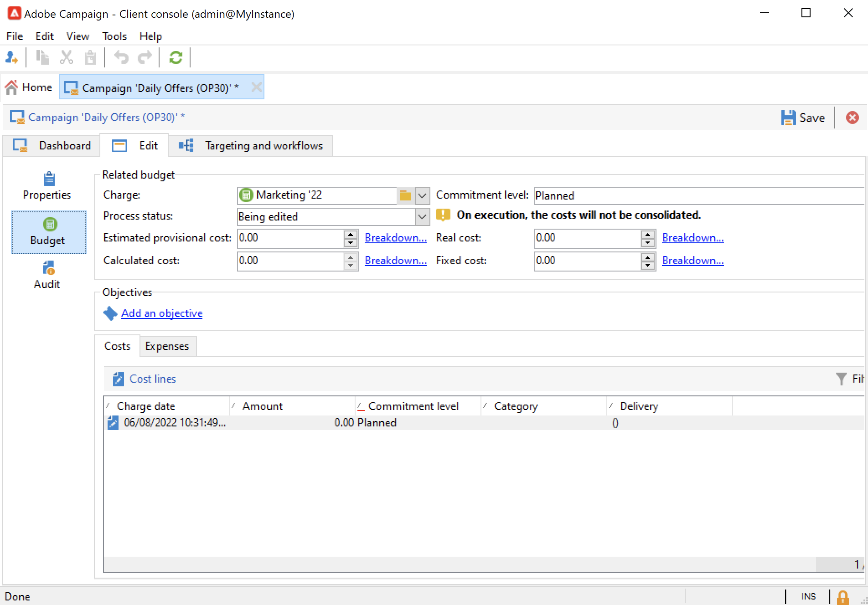
Task: Click the Real cost spinner arrows
Action: pyautogui.click(x=648, y=238)
